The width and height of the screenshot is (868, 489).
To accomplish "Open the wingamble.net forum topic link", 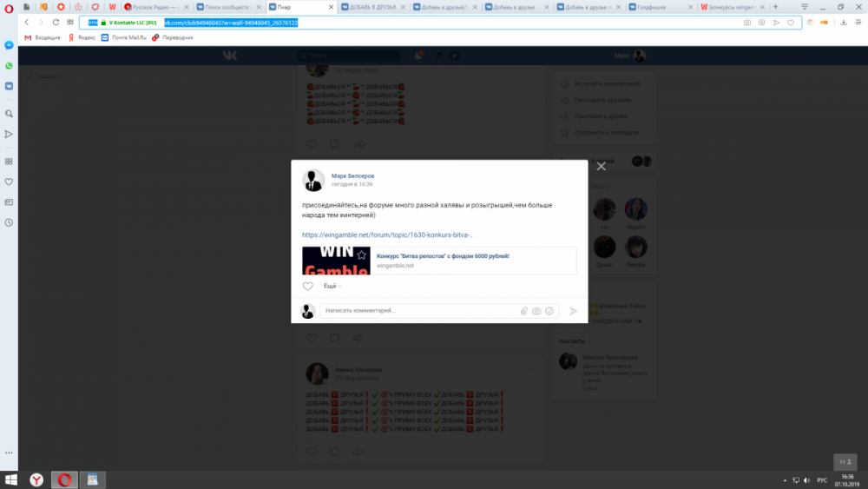I will (x=387, y=235).
